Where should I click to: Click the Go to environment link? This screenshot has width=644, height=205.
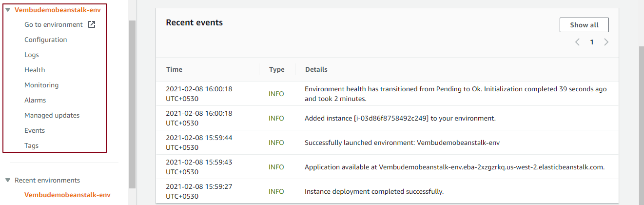pyautogui.click(x=54, y=24)
